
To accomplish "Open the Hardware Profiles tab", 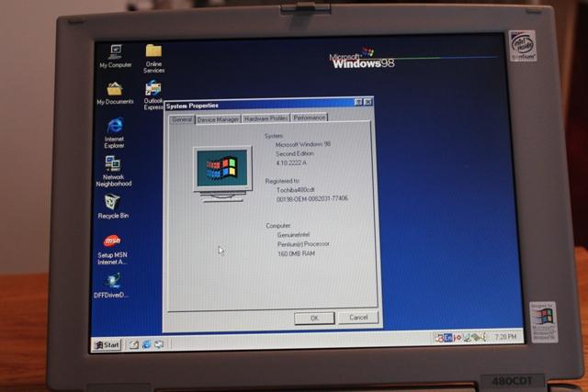I will click(x=266, y=118).
